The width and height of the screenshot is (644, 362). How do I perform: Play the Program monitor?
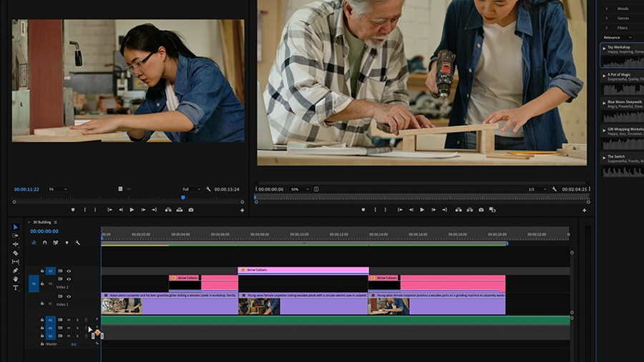tap(421, 210)
